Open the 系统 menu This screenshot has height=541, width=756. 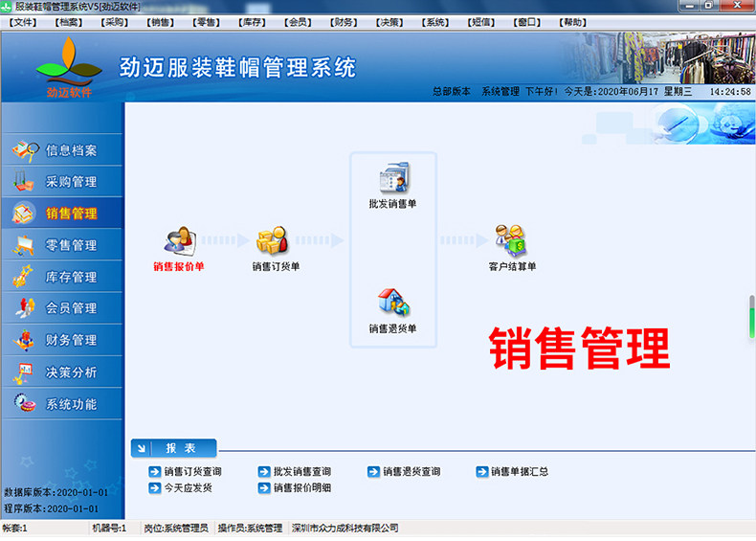pyautogui.click(x=434, y=22)
